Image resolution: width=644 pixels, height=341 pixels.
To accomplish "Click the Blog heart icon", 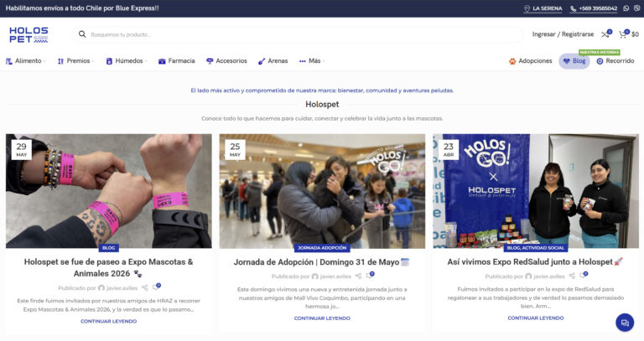I will click(x=566, y=61).
